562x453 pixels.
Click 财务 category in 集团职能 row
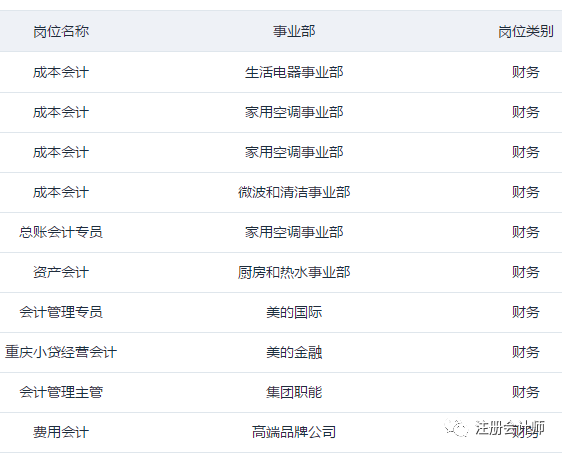tap(526, 392)
